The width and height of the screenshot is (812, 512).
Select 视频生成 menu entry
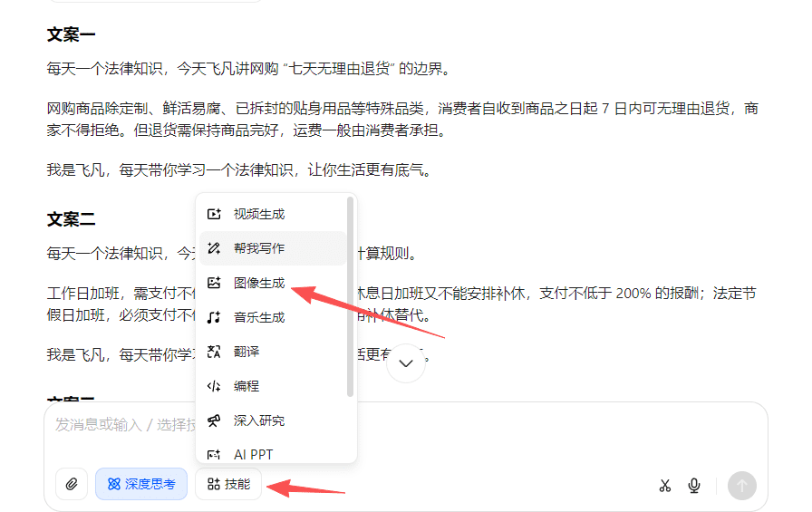pos(258,215)
